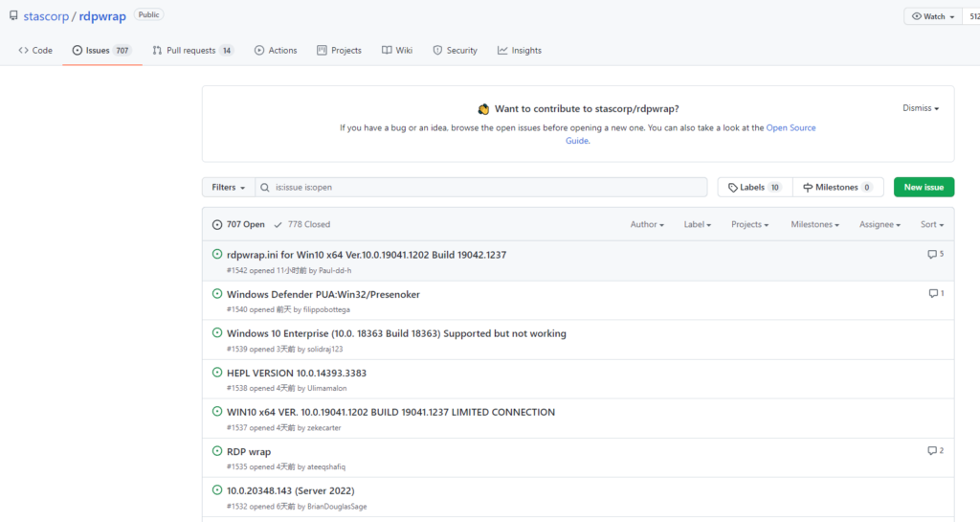Screen dimensions: 980x522
Task: Show the 778 Closed issues
Action: pos(301,224)
